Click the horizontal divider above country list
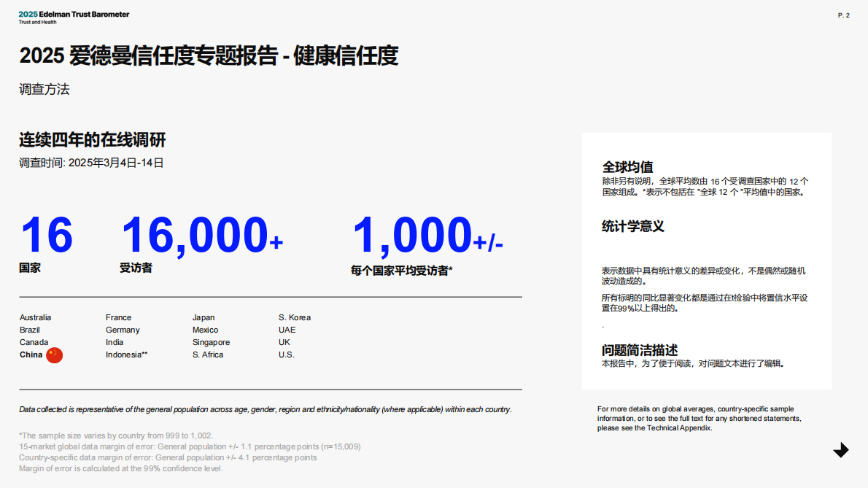This screenshot has width=868, height=488. pos(270,297)
